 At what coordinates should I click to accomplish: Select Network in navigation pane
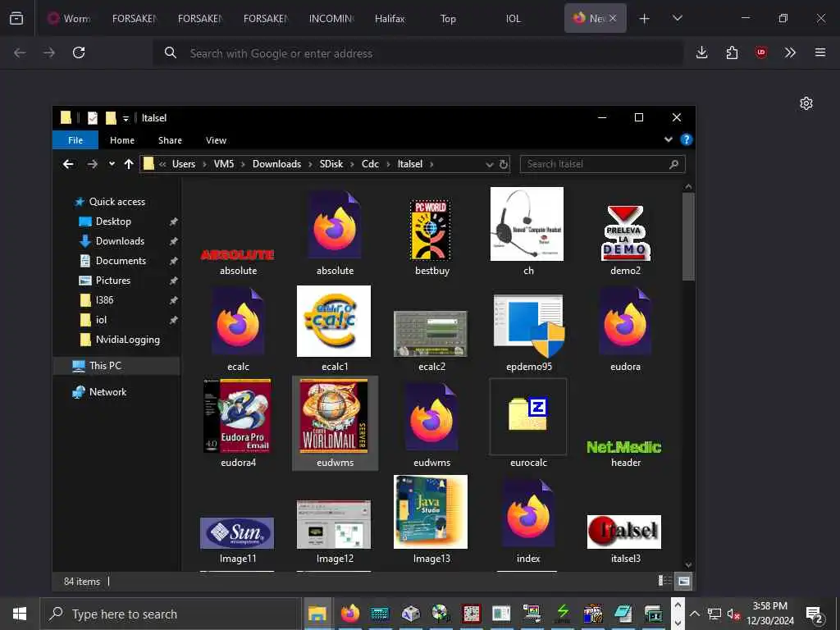pos(107,392)
